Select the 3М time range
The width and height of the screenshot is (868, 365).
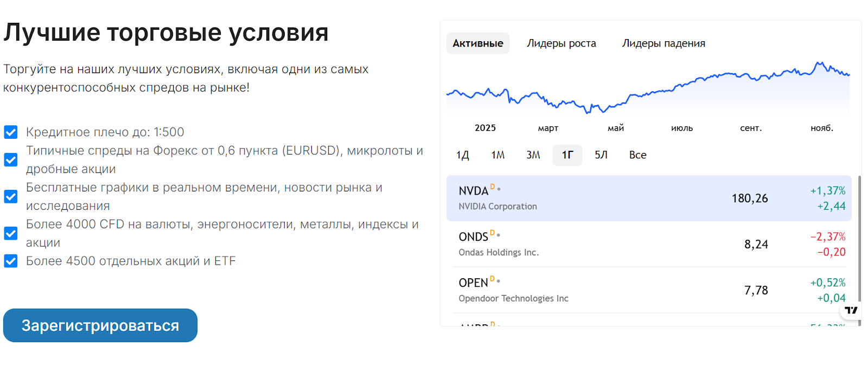coord(533,155)
